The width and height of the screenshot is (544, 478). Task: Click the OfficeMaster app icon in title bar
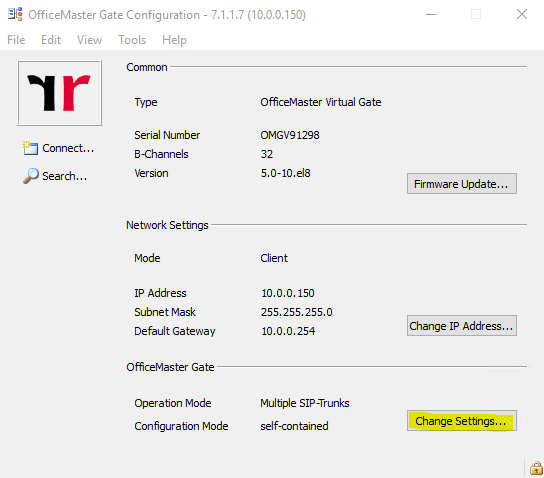click(15, 14)
